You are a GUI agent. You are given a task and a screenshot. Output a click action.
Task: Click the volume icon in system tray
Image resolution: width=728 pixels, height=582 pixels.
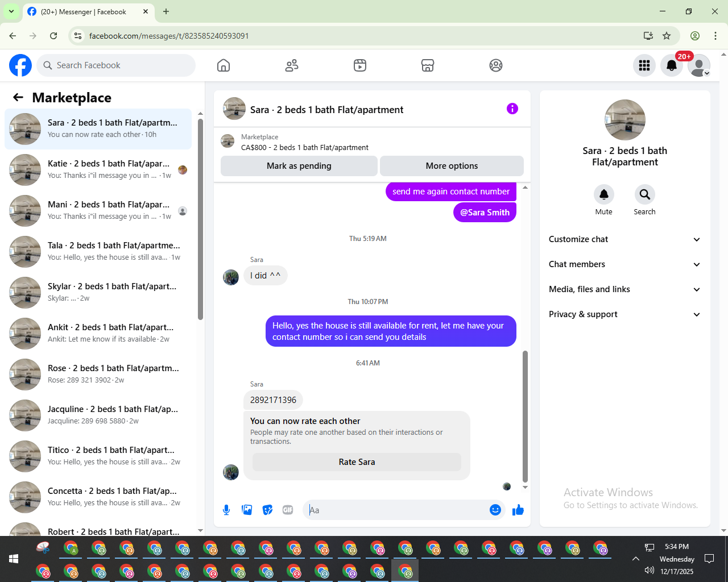pos(650,571)
